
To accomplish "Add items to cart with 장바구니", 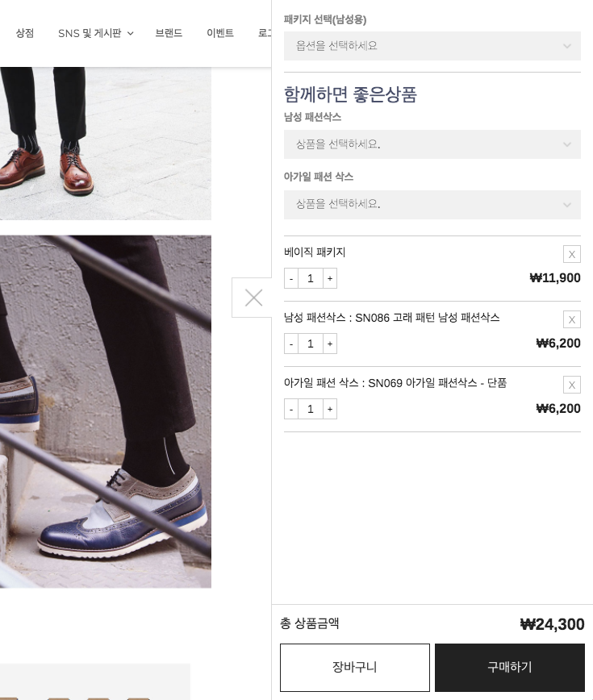I will [354, 668].
